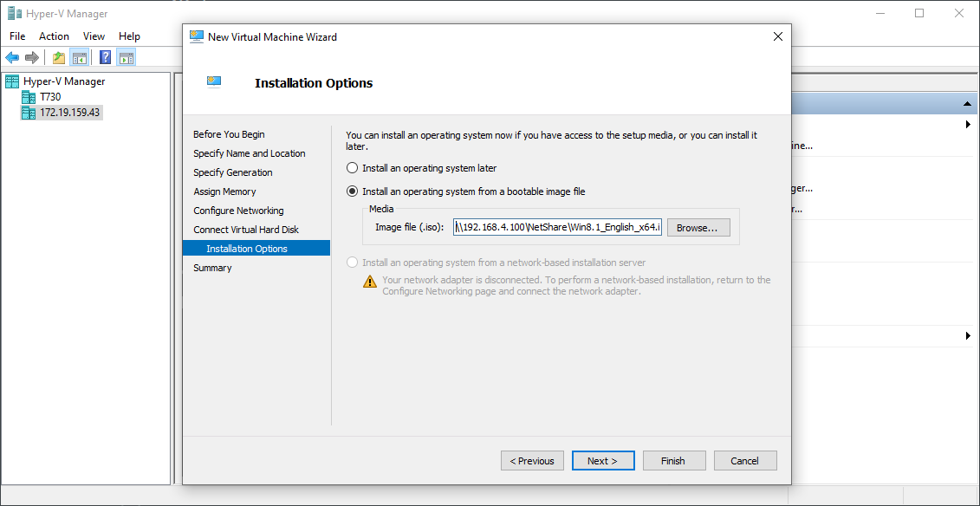The image size is (980, 506).
Task: Select the network-based installation server radio
Action: 353,263
